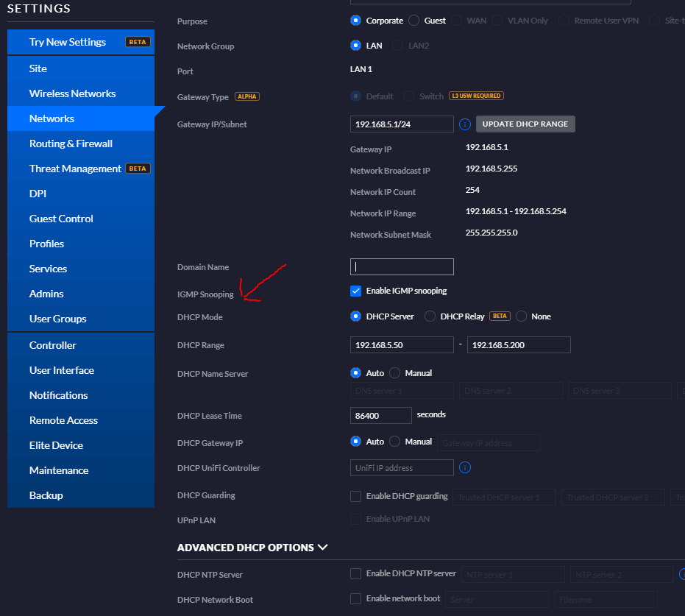Click BETA badge beside DHCP Relay

point(500,316)
